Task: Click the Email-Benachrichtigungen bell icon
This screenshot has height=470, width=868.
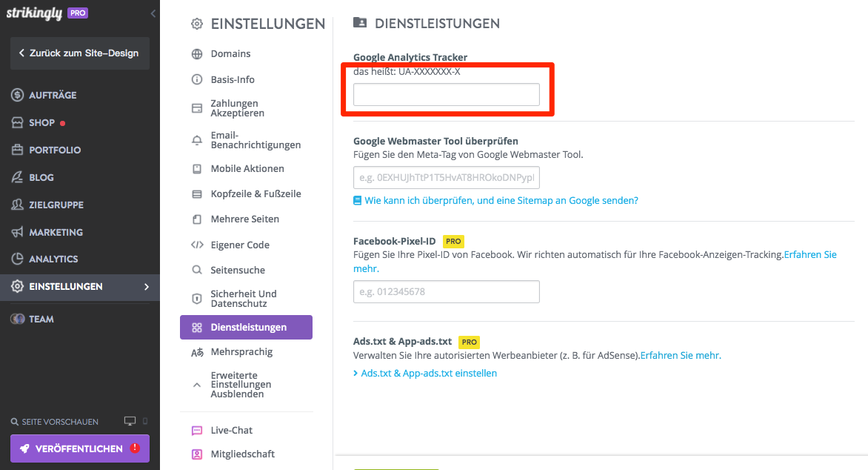Action: (197, 140)
